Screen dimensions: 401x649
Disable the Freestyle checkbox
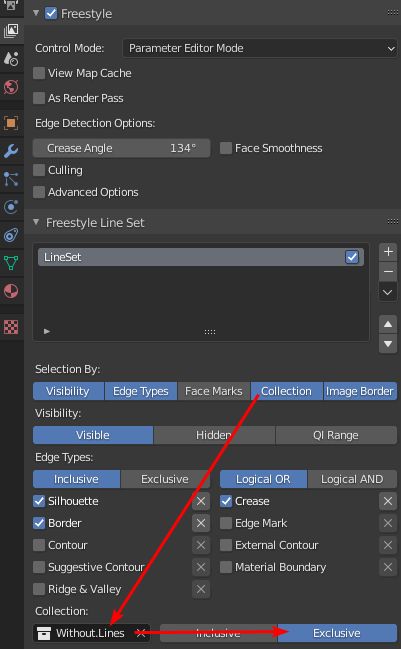51,13
